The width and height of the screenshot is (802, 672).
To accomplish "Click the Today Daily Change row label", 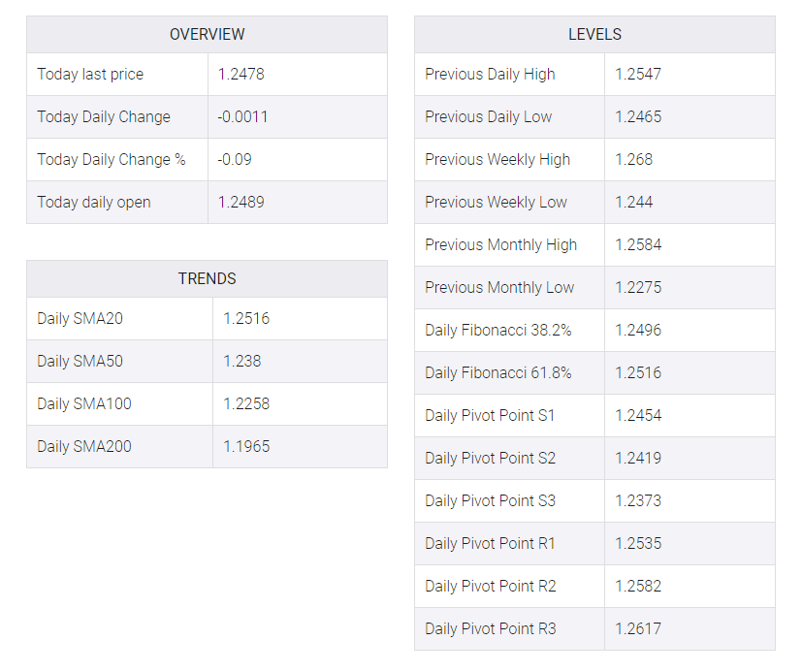I will [x=104, y=117].
